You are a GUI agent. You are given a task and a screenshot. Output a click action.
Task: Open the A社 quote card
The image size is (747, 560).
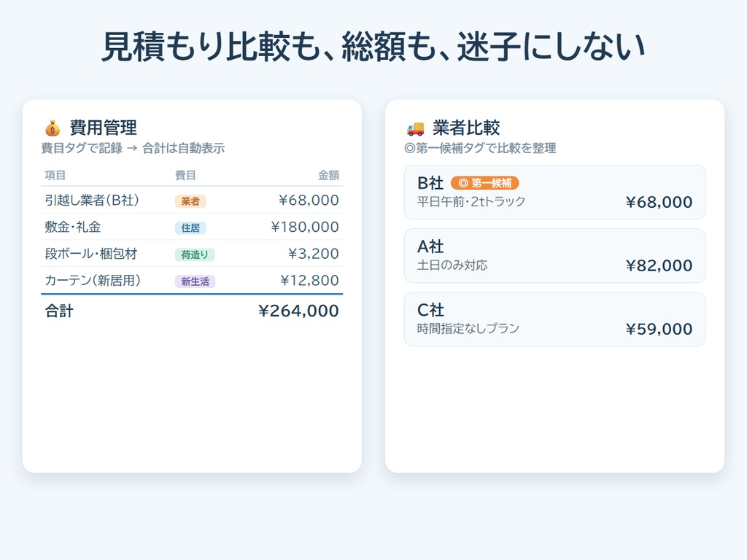tap(554, 256)
